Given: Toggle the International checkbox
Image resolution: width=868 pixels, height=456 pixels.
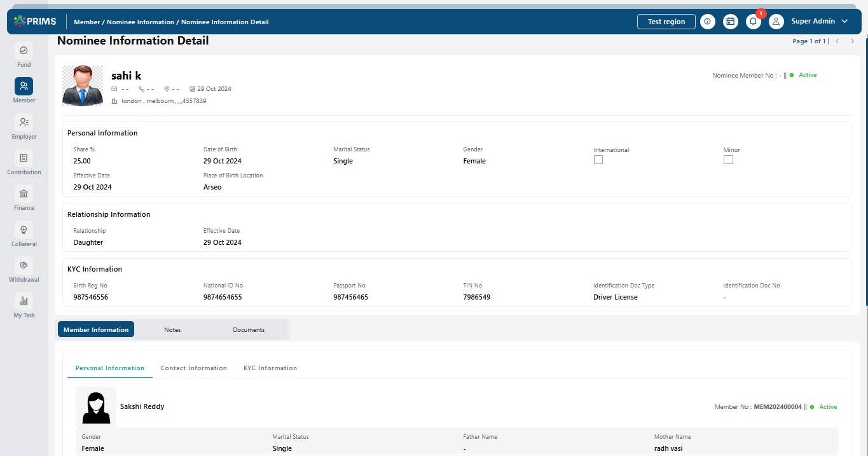Looking at the screenshot, I should point(598,160).
